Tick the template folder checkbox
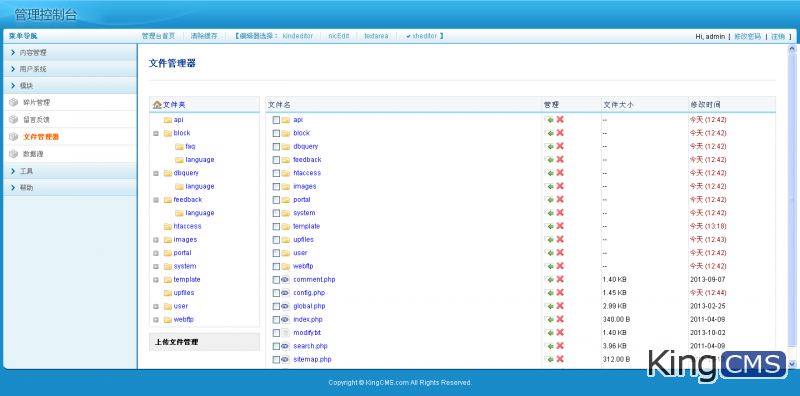800x396 pixels. 276,226
